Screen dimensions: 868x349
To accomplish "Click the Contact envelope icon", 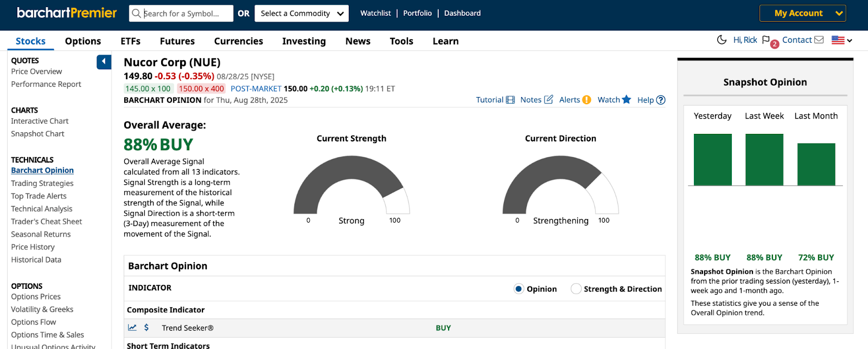I will [x=819, y=40].
